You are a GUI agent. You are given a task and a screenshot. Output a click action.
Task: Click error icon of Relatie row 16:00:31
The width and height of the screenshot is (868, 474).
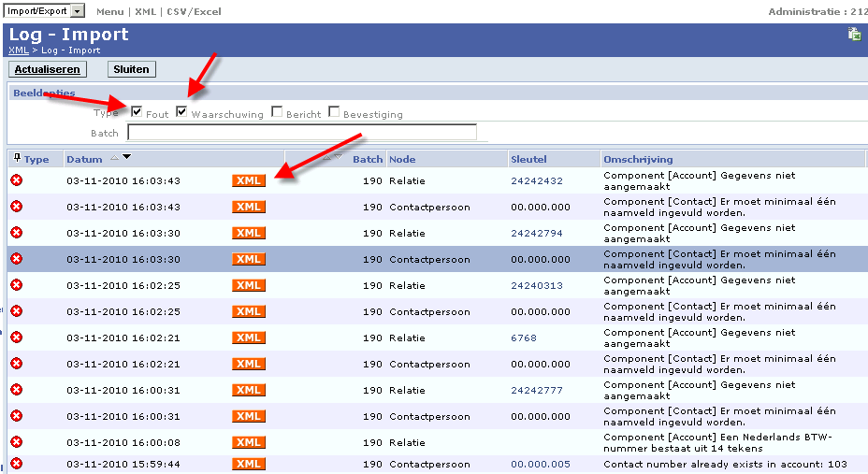pyautogui.click(x=17, y=389)
